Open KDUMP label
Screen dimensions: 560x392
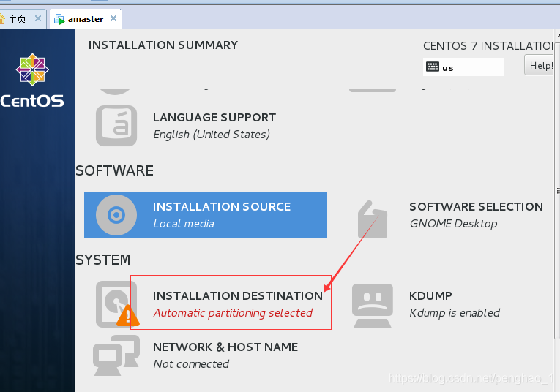coord(430,295)
